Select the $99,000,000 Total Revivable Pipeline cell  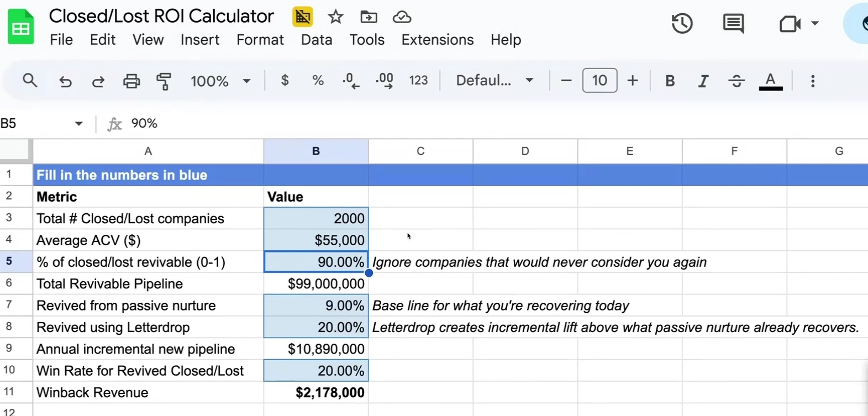tap(316, 283)
